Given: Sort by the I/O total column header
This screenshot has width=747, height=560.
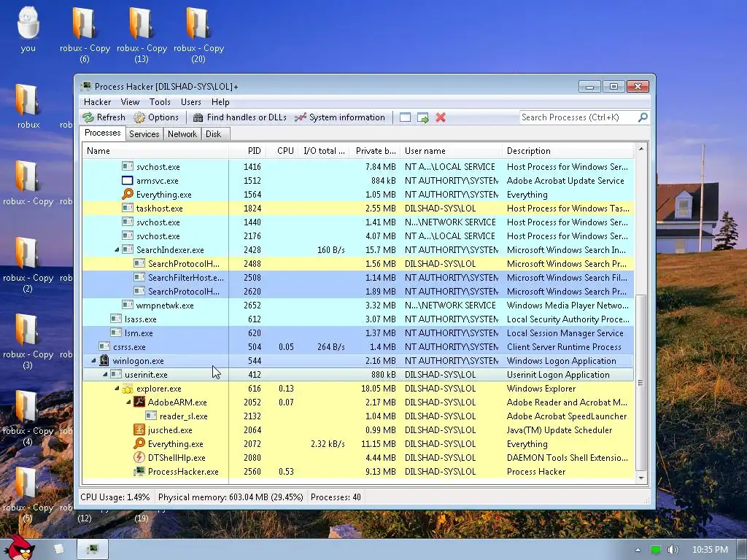Looking at the screenshot, I should [x=323, y=151].
